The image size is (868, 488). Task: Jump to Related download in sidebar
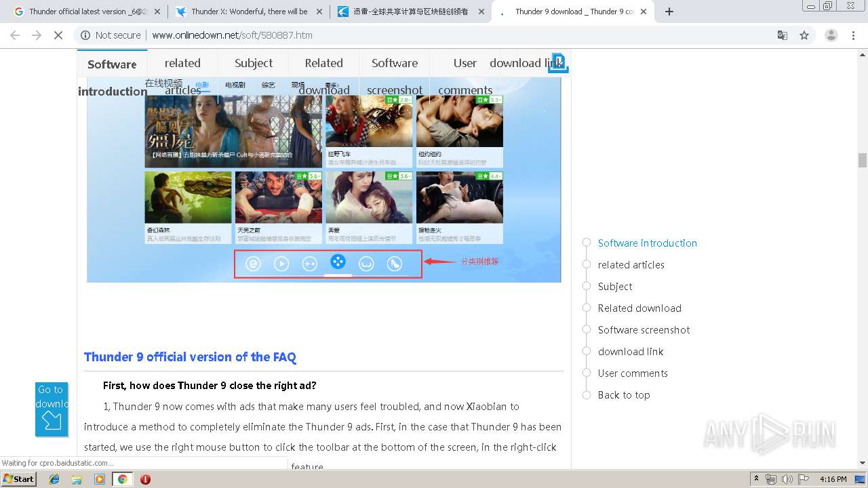coord(639,308)
